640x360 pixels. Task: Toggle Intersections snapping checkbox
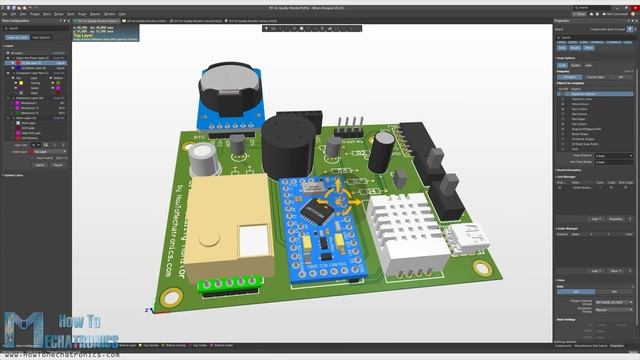pos(563,104)
